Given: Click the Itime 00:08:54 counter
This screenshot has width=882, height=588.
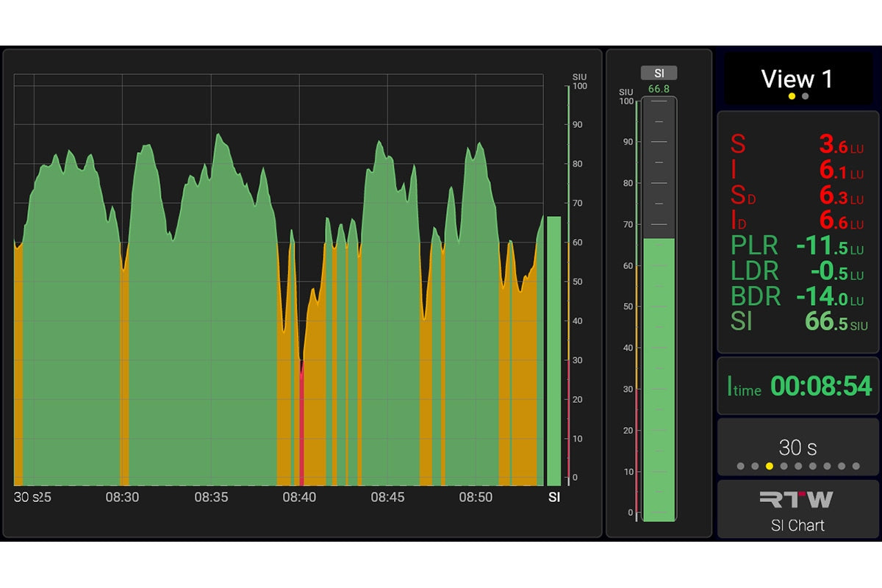Looking at the screenshot, I should tap(797, 387).
